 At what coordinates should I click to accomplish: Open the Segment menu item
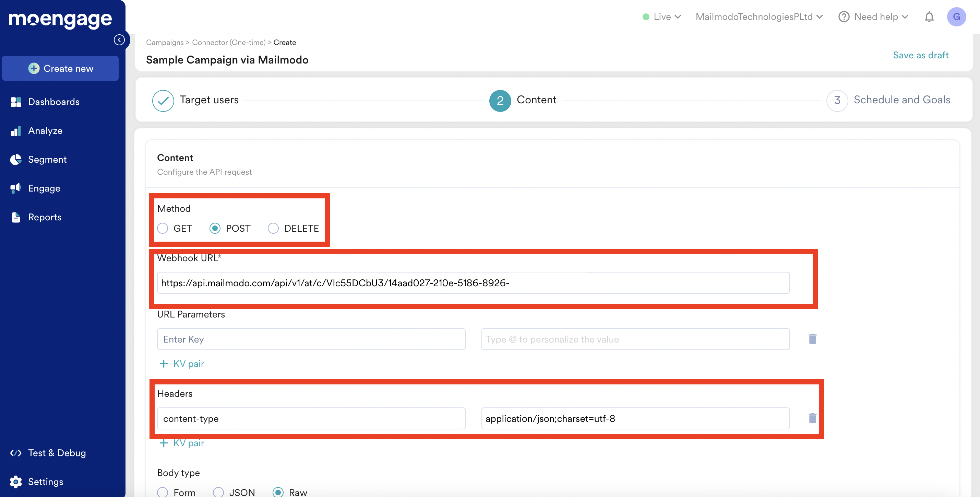[x=47, y=160]
